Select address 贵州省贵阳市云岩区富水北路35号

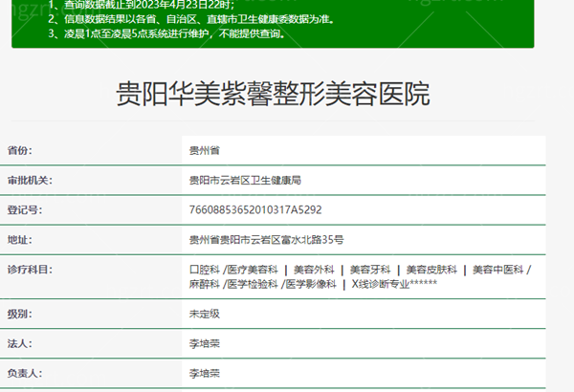[267, 240]
